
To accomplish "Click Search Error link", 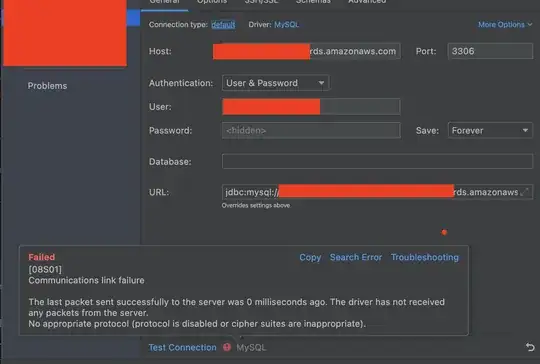I will point(356,258).
